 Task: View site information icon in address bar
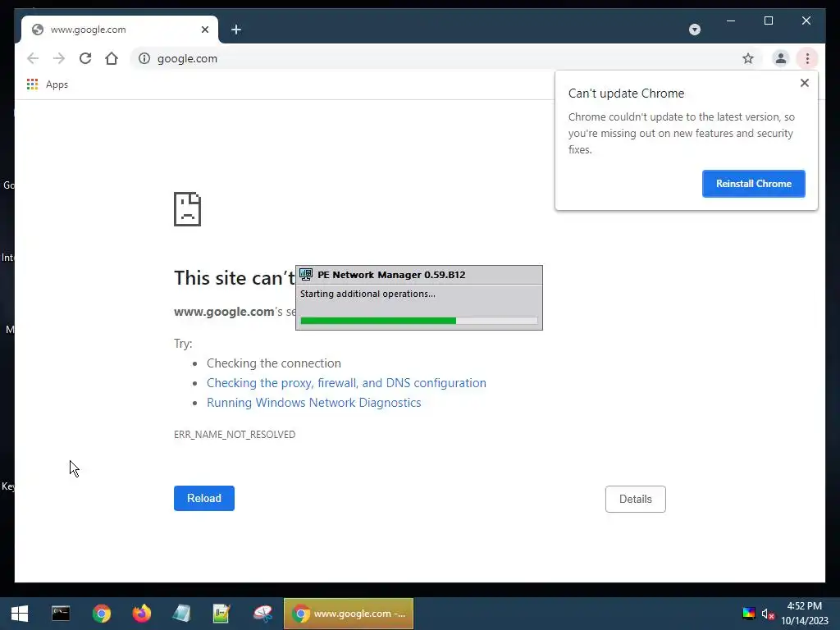tap(144, 58)
